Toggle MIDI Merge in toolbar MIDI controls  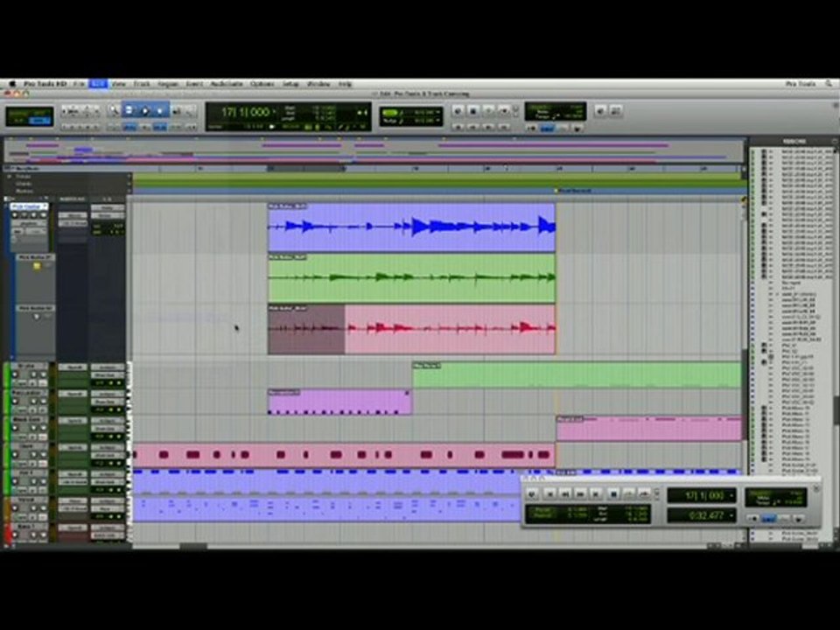point(577,129)
